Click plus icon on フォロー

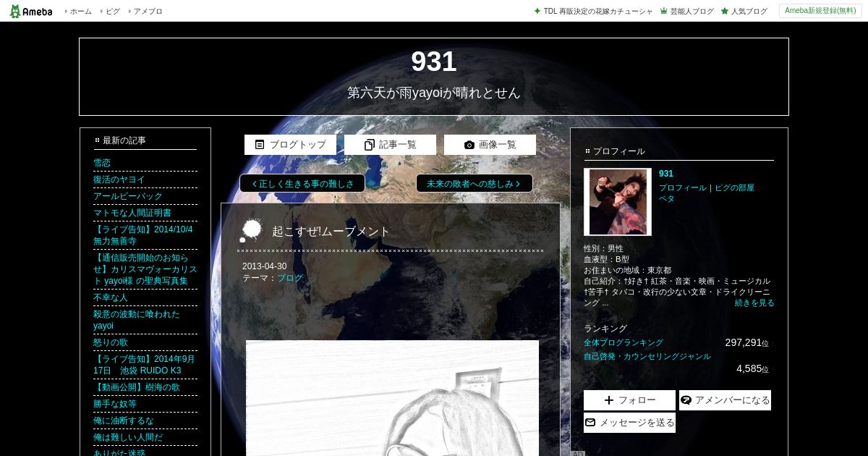609,400
